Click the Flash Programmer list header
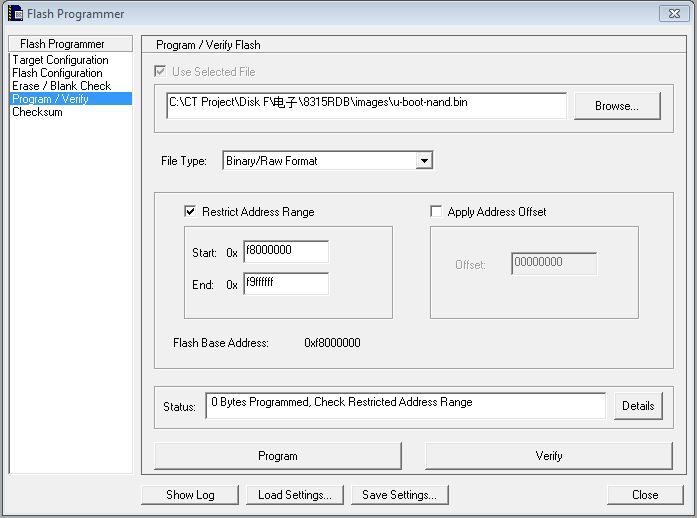The image size is (697, 518). pyautogui.click(x=71, y=44)
